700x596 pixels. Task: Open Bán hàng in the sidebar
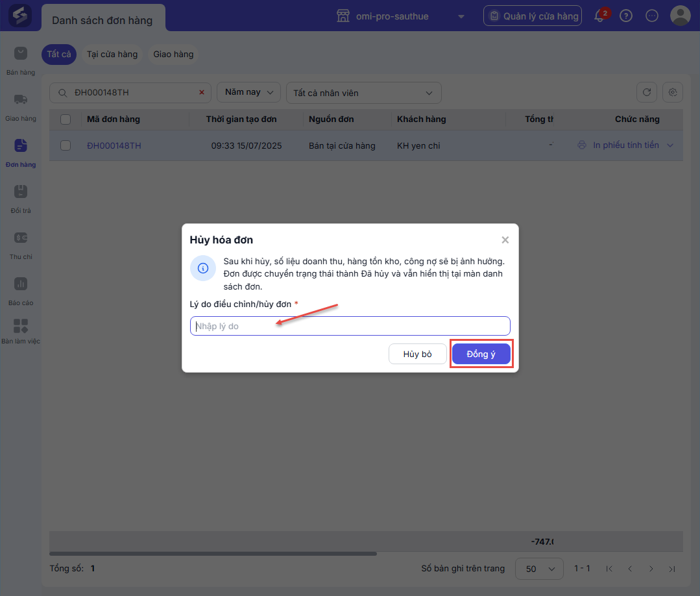click(x=21, y=61)
